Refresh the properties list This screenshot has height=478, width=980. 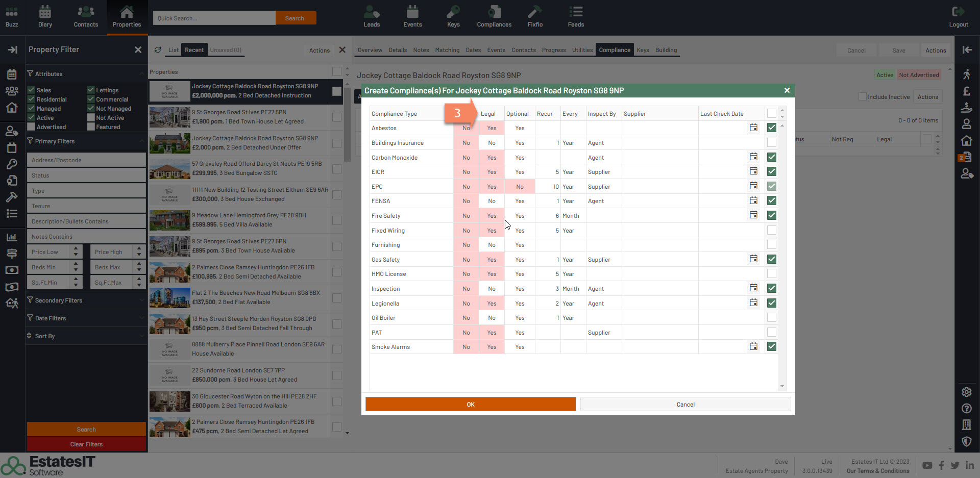click(x=158, y=50)
